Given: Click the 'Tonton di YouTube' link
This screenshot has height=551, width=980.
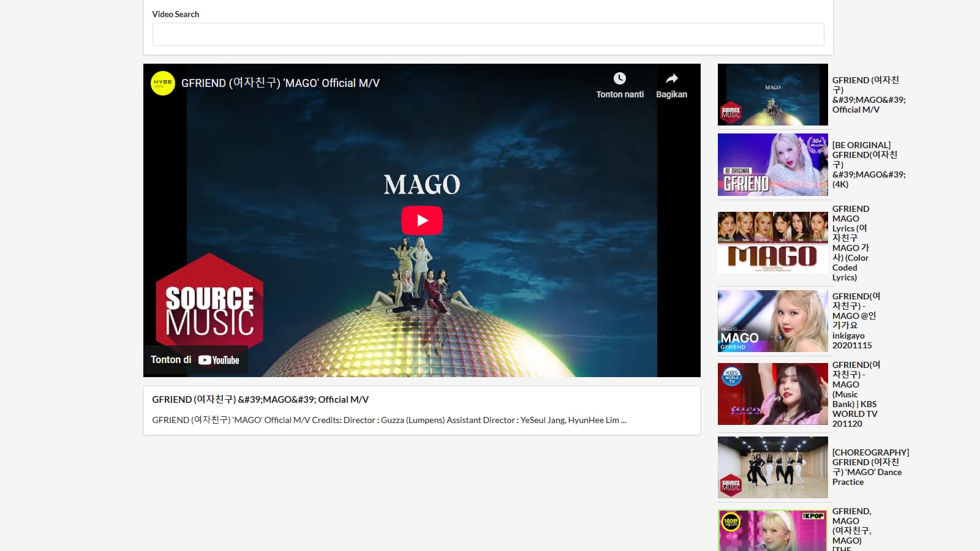Looking at the screenshot, I should click(x=195, y=360).
